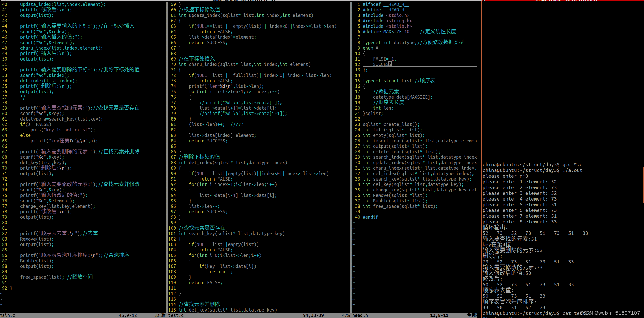Click 'please enter 8 element: 33' line
Viewport: 644px width, 318px height.
pyautogui.click(x=520, y=222)
